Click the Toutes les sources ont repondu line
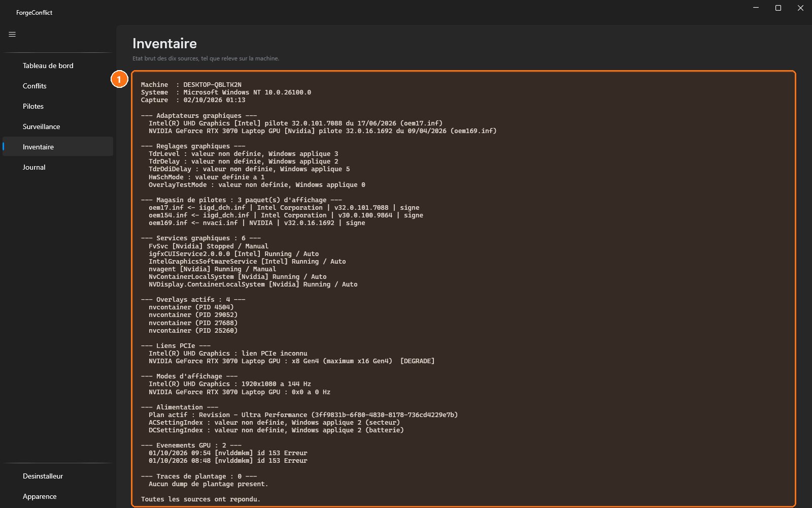This screenshot has height=508, width=812. (200, 499)
